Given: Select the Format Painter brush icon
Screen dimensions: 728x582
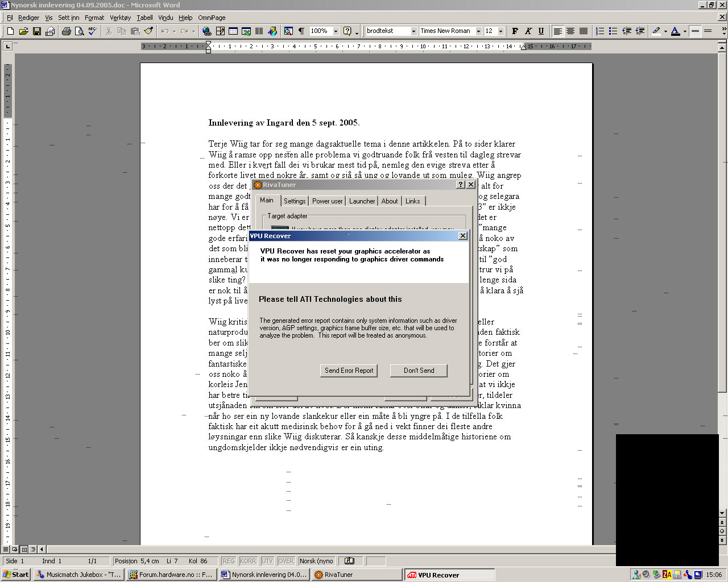Looking at the screenshot, I should pos(148,31).
